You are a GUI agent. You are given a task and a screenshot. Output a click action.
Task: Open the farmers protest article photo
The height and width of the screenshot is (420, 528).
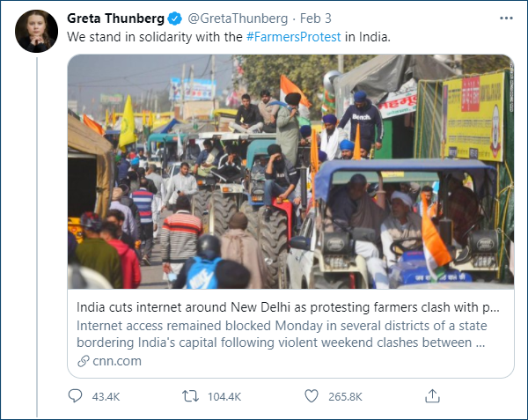pyautogui.click(x=290, y=172)
